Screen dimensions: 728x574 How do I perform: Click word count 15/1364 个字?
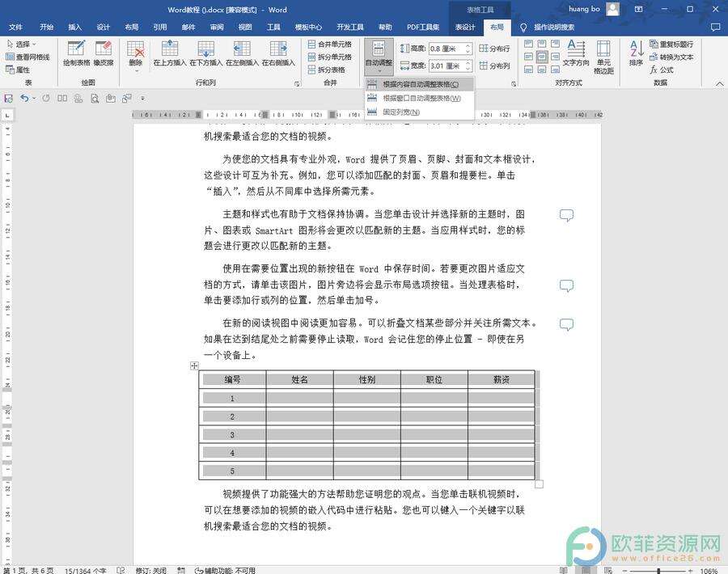[x=86, y=570]
